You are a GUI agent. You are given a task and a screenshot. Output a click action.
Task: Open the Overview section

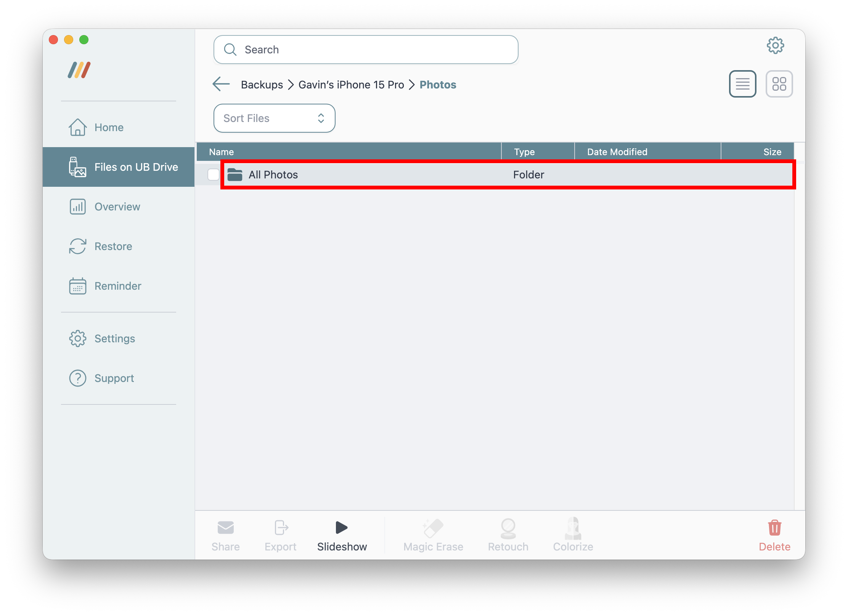click(119, 207)
